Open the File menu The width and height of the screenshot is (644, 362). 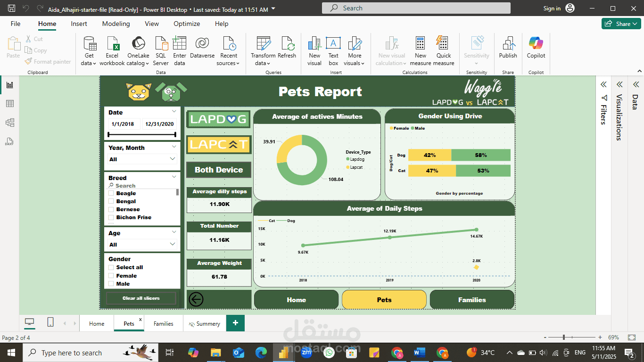coord(16,24)
